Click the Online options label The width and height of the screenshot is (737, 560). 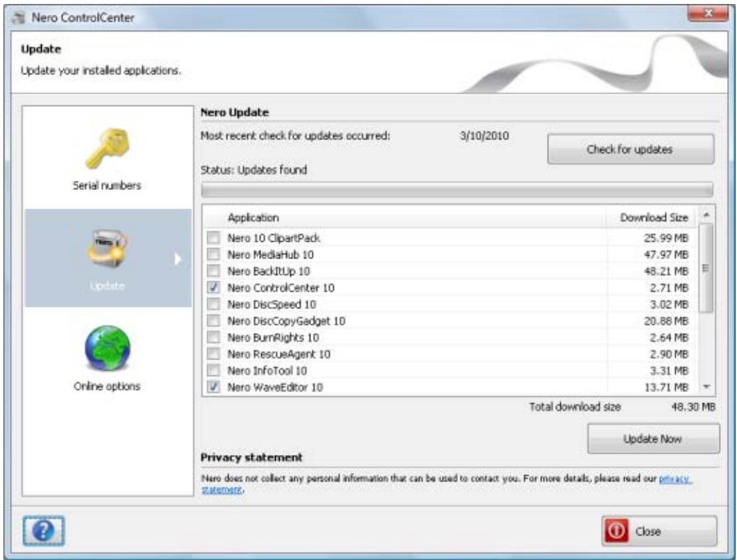point(107,386)
